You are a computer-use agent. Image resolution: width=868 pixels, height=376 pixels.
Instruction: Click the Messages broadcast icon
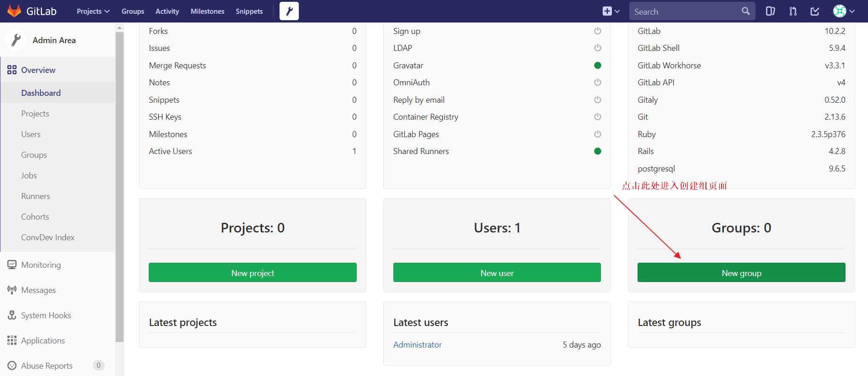12,290
